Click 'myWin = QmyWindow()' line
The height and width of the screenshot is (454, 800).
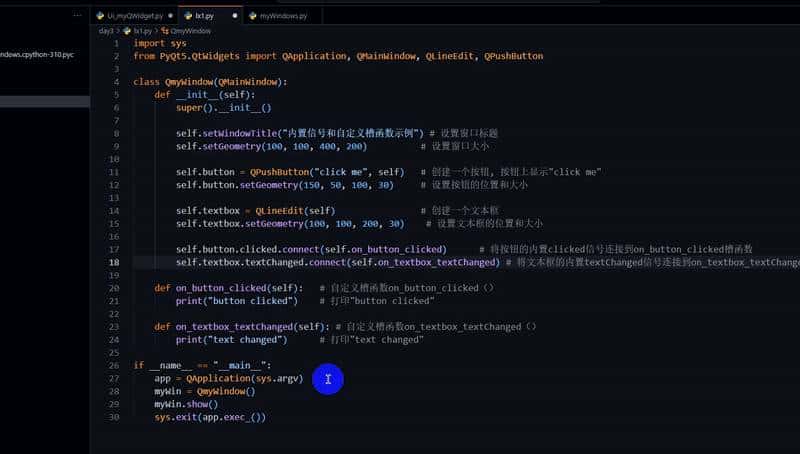click(x=205, y=391)
